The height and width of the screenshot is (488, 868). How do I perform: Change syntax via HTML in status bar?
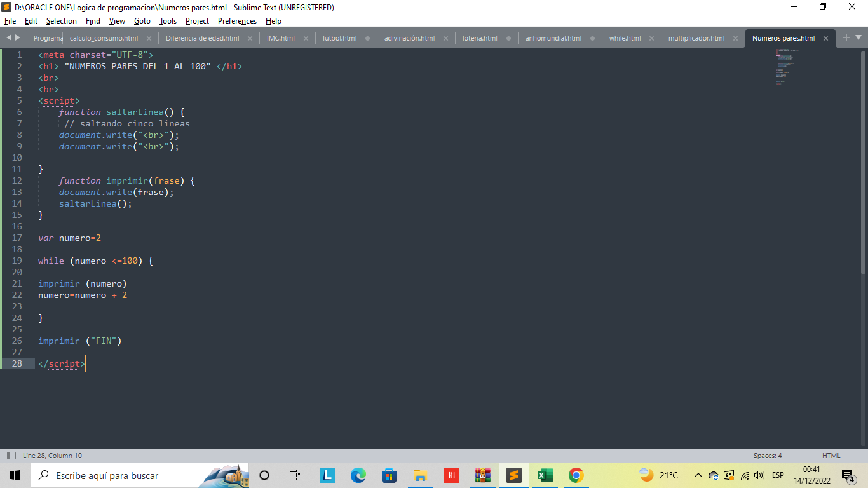(831, 456)
